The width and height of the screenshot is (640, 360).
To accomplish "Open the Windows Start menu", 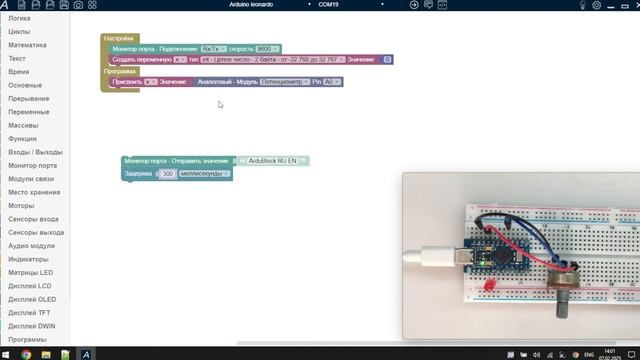I will point(6,355).
